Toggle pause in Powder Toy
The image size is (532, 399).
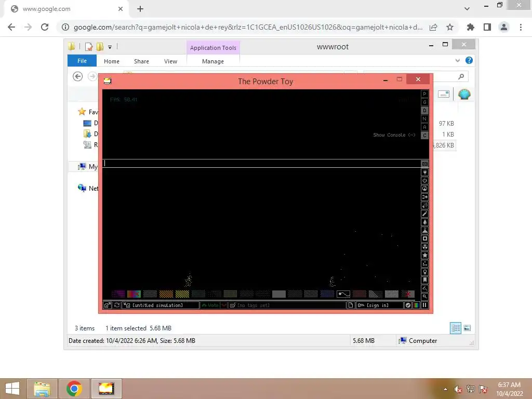424,305
